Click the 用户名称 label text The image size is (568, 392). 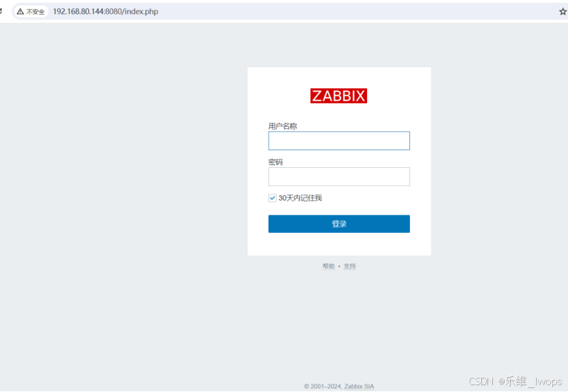(282, 126)
